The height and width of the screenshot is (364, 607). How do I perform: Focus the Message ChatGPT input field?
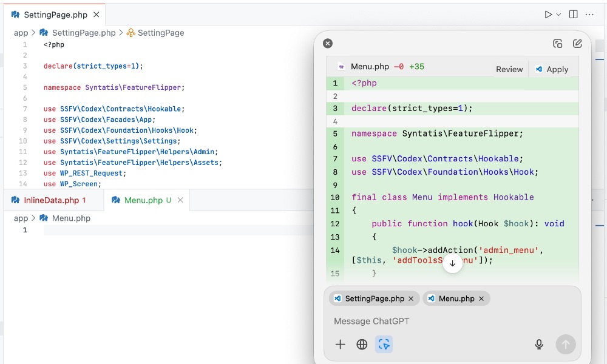(x=452, y=321)
